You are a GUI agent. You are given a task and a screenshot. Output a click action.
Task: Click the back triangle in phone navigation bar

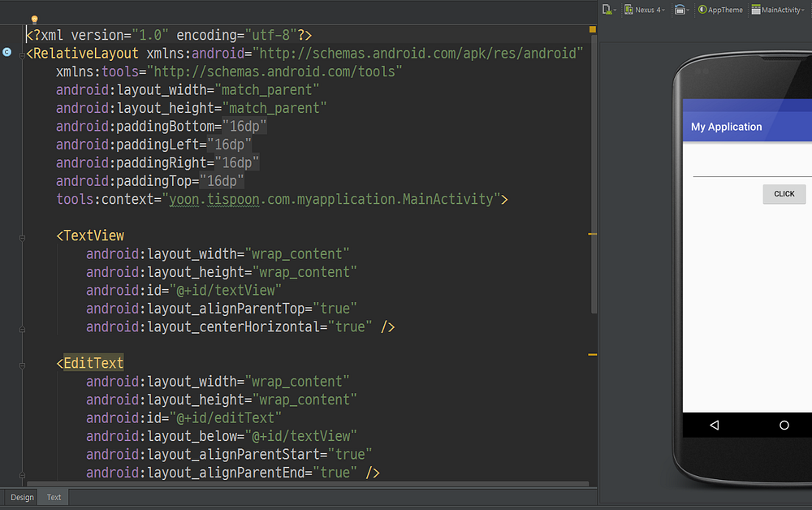point(714,425)
